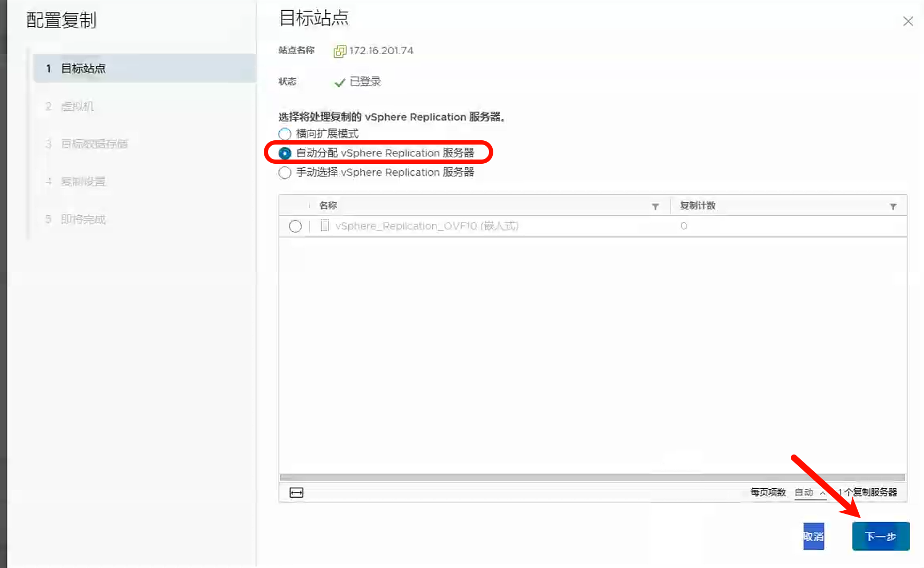This screenshot has width=924, height=568.
Task: Go to step 2 虚拟机
Action: tap(77, 107)
